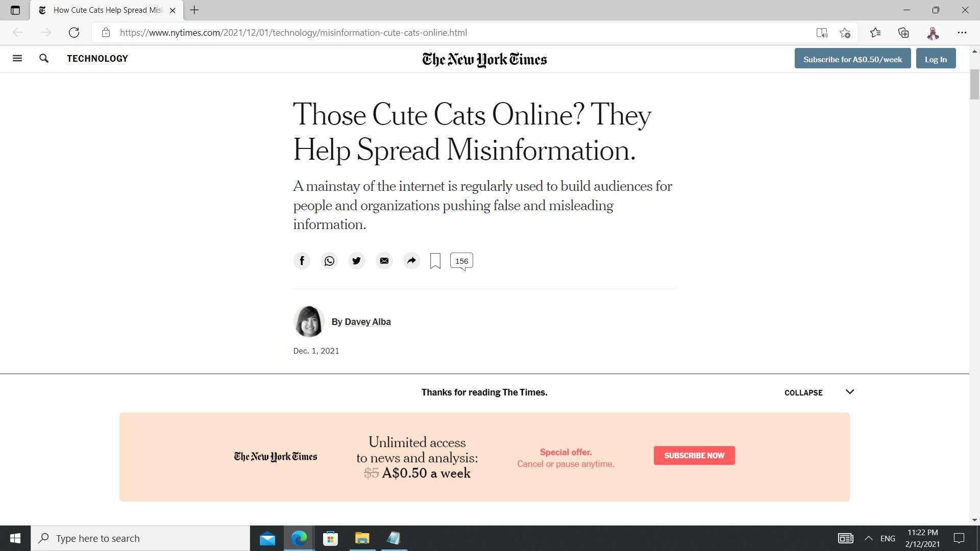Viewport: 980px width, 551px height.
Task: Open author Davey Alba's page
Action: pos(367,322)
